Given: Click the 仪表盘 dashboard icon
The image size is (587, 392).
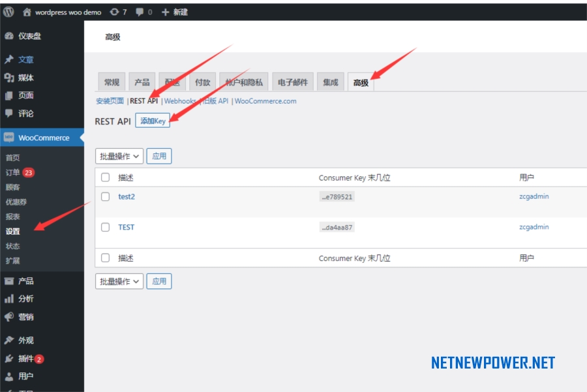Looking at the screenshot, I should (9, 36).
